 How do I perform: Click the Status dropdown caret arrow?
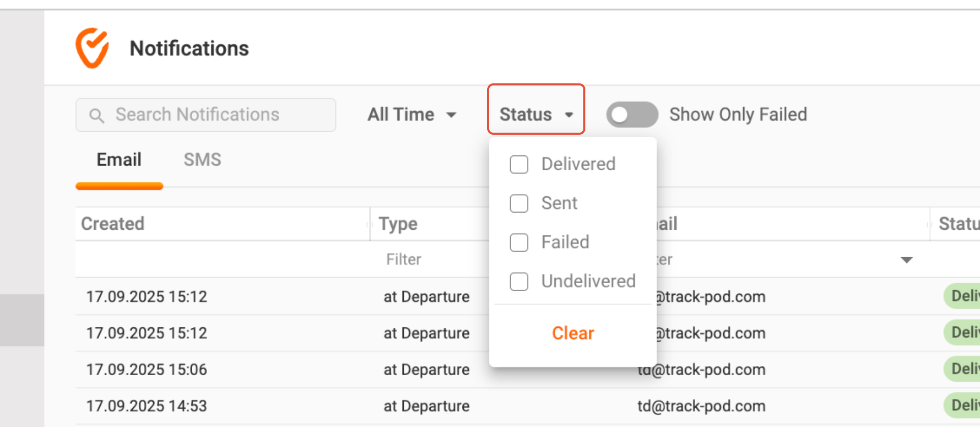point(569,115)
